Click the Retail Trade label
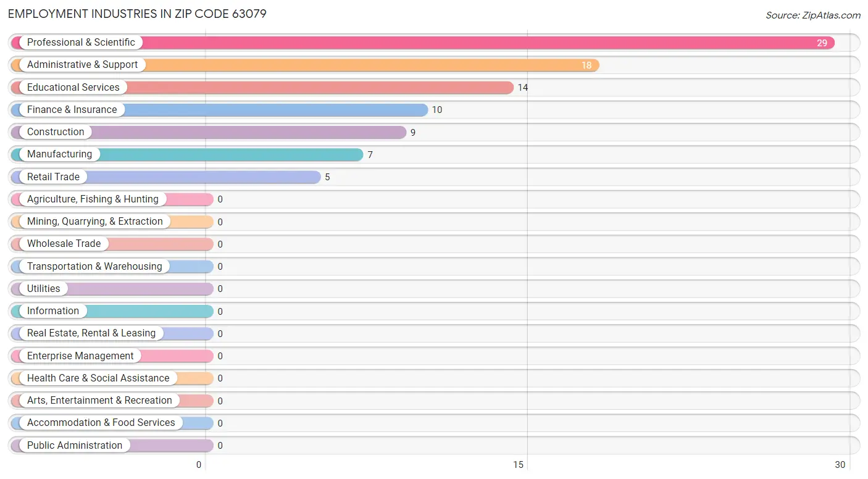This screenshot has height=479, width=868. click(53, 177)
